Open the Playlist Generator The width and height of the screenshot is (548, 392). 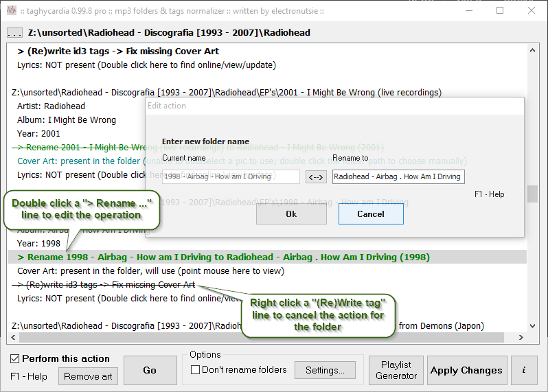point(396,370)
